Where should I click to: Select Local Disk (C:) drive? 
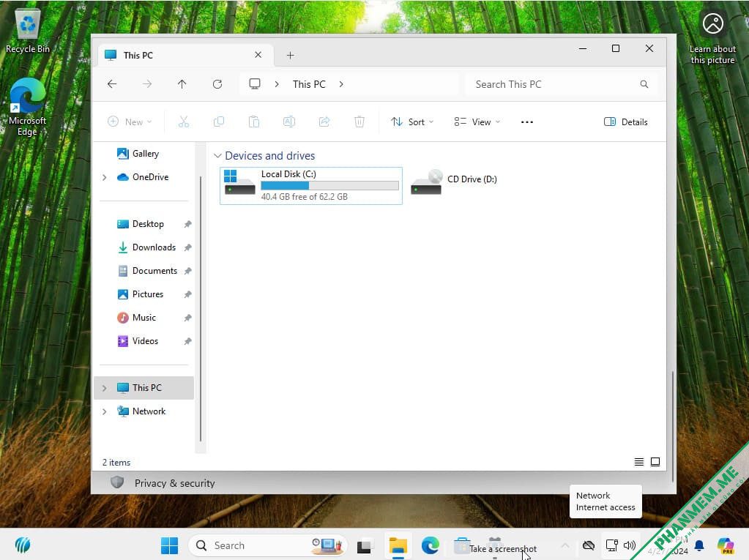click(311, 186)
